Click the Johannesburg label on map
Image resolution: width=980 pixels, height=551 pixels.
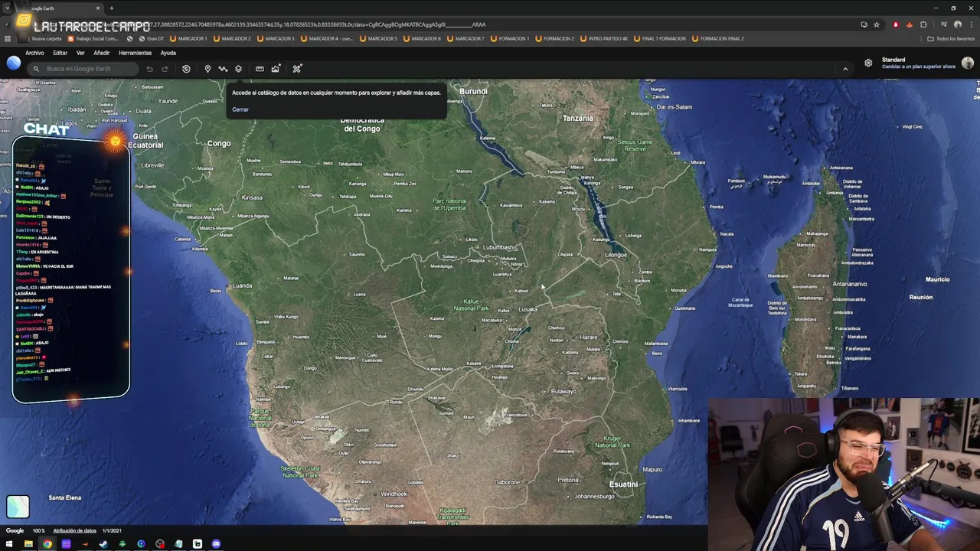click(594, 497)
